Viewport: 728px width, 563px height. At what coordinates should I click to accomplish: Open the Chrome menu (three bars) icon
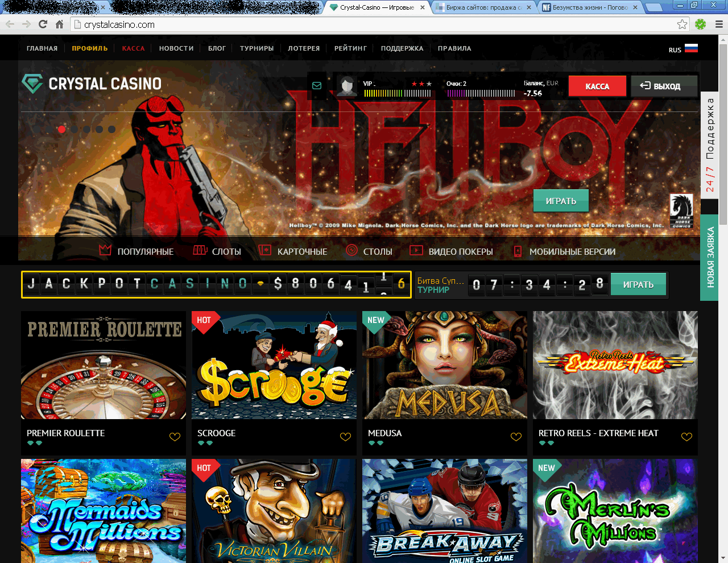click(x=719, y=24)
